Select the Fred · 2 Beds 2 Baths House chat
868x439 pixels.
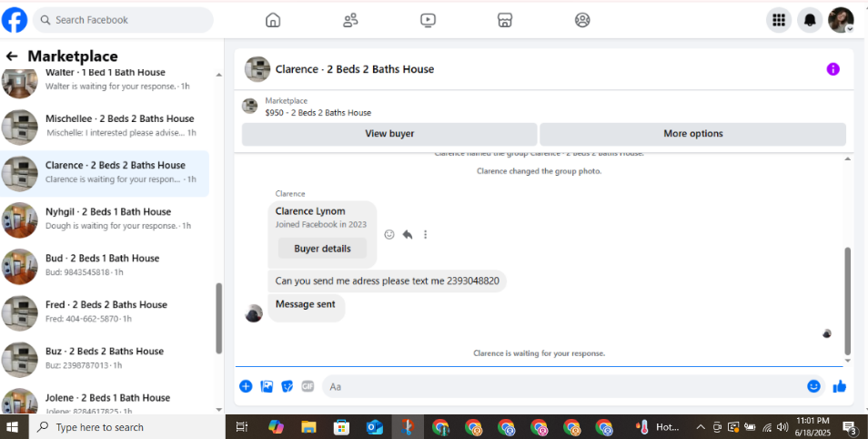coord(105,311)
